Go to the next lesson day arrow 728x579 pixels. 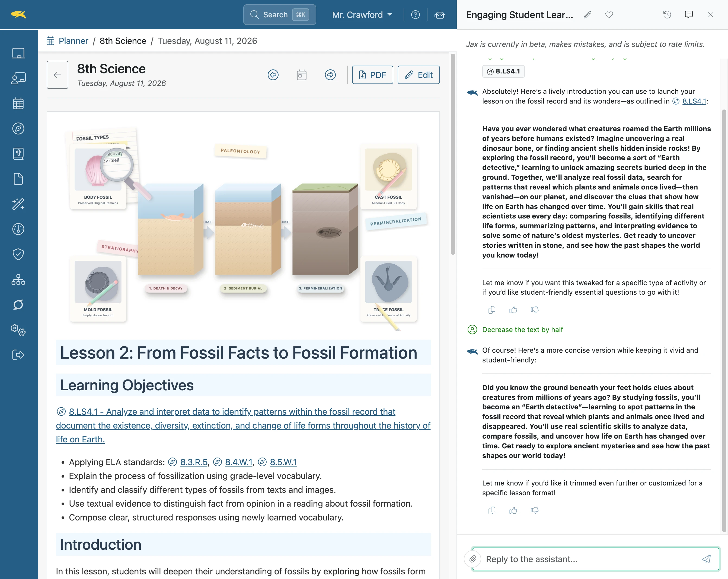330,75
